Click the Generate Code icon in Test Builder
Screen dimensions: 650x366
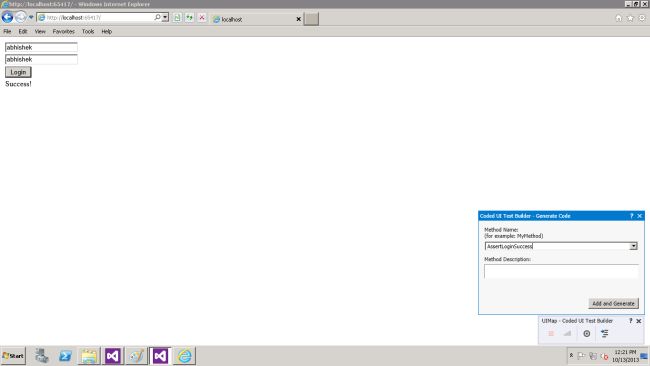coord(605,333)
